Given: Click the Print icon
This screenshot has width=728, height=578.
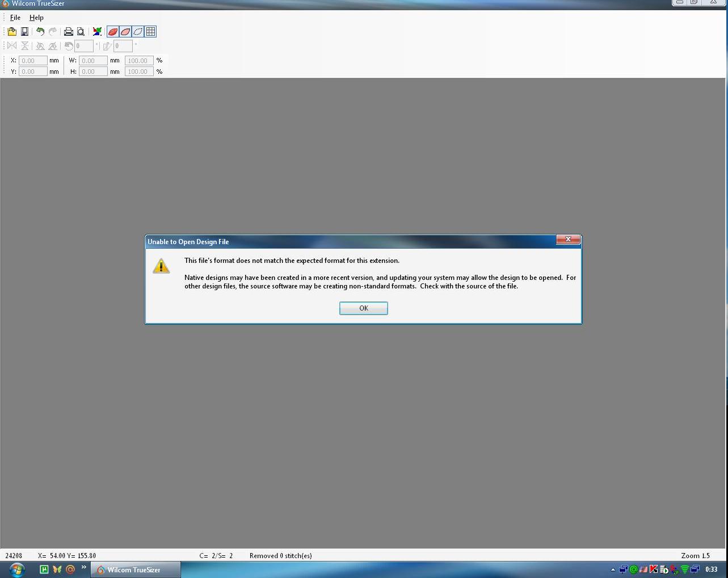Looking at the screenshot, I should click(69, 32).
